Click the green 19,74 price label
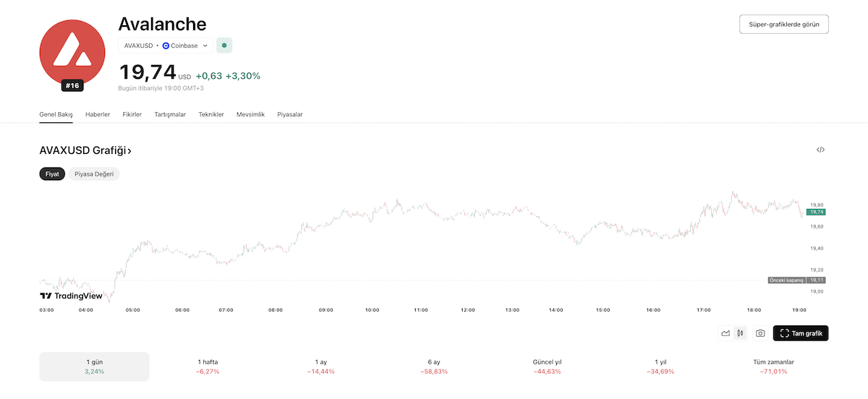Viewport: 868px width, 399px height. (x=817, y=213)
